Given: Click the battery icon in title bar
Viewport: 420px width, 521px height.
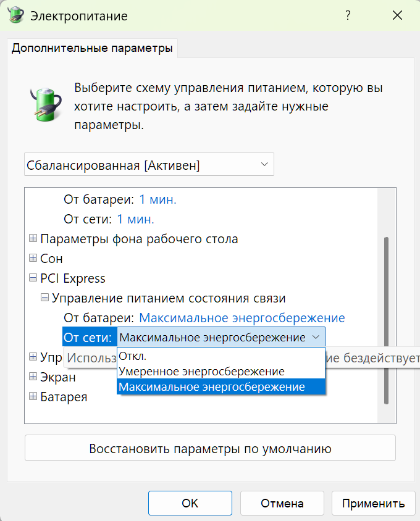Looking at the screenshot, I should tap(15, 15).
